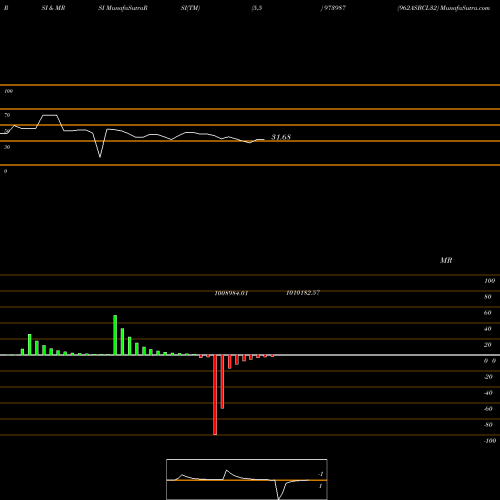This screenshot has width=500, height=500.
Task: Click the 'SI & MR' header text
Action: coord(53,8)
